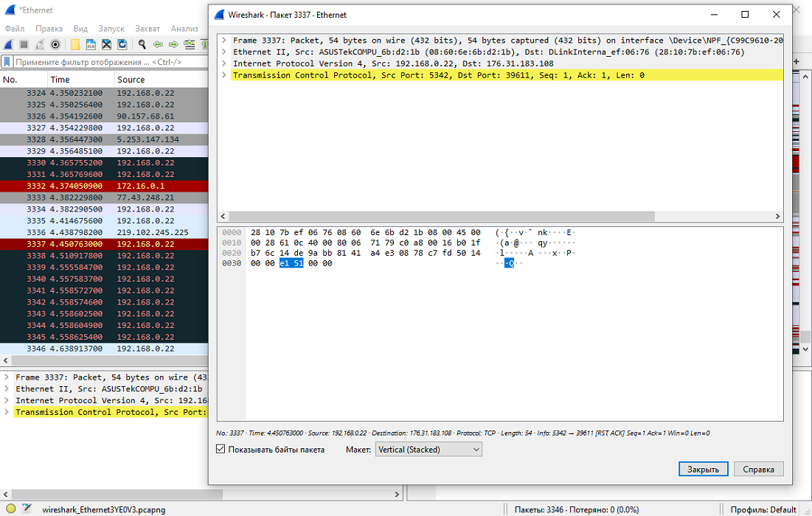Select packet 3333 from 77.43.248.21
This screenshot has width=812, height=516.
click(103, 198)
